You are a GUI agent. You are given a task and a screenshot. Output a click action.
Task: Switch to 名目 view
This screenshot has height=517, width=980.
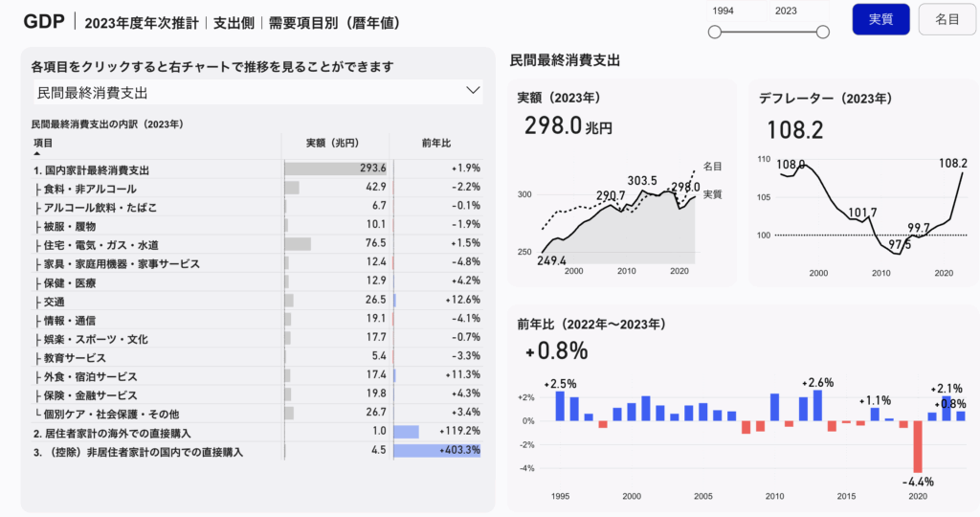pyautogui.click(x=947, y=19)
